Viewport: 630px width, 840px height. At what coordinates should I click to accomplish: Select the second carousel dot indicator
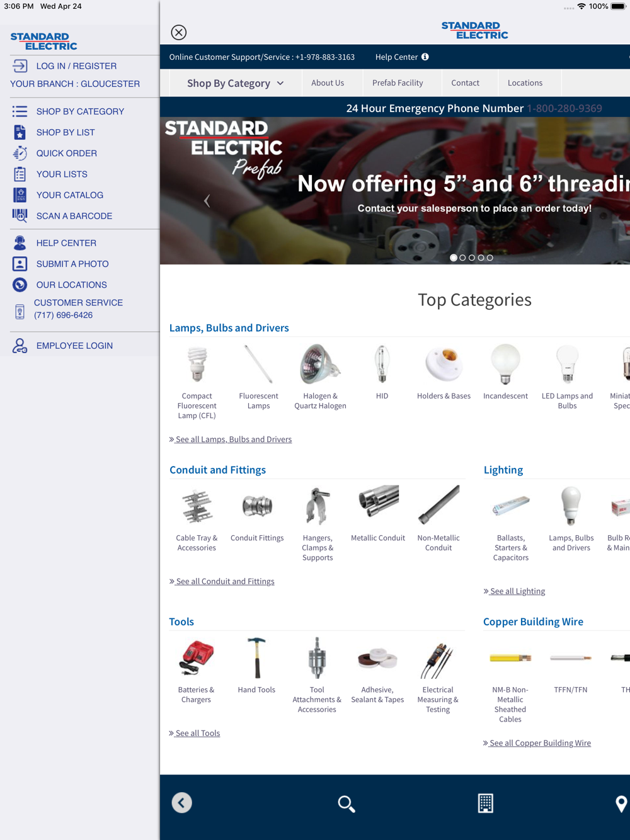point(462,258)
